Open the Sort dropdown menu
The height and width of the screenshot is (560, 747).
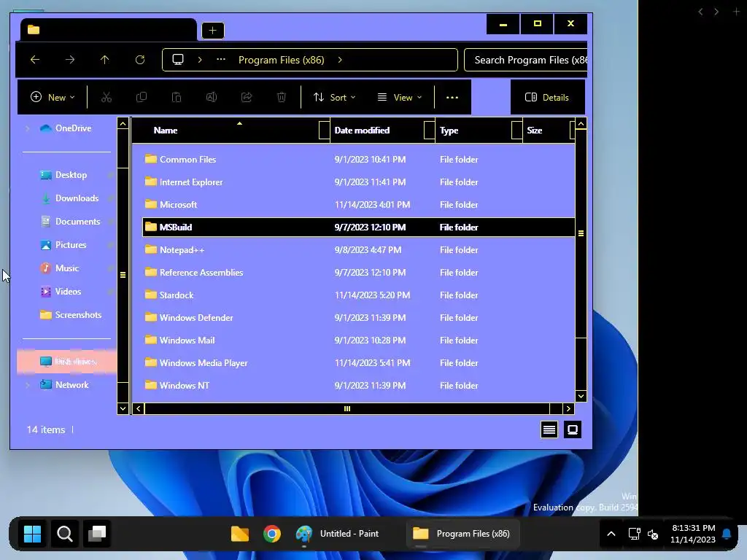pyautogui.click(x=334, y=97)
